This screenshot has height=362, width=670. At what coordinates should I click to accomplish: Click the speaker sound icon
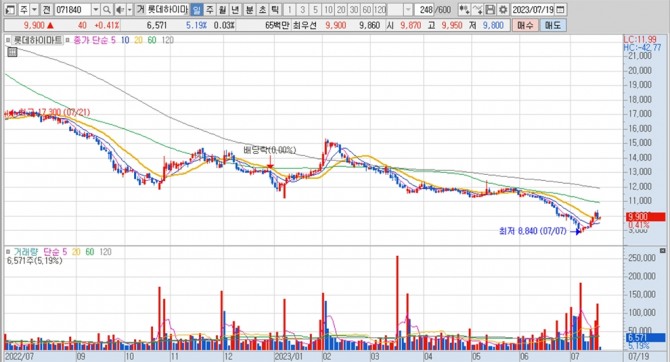tap(120, 9)
